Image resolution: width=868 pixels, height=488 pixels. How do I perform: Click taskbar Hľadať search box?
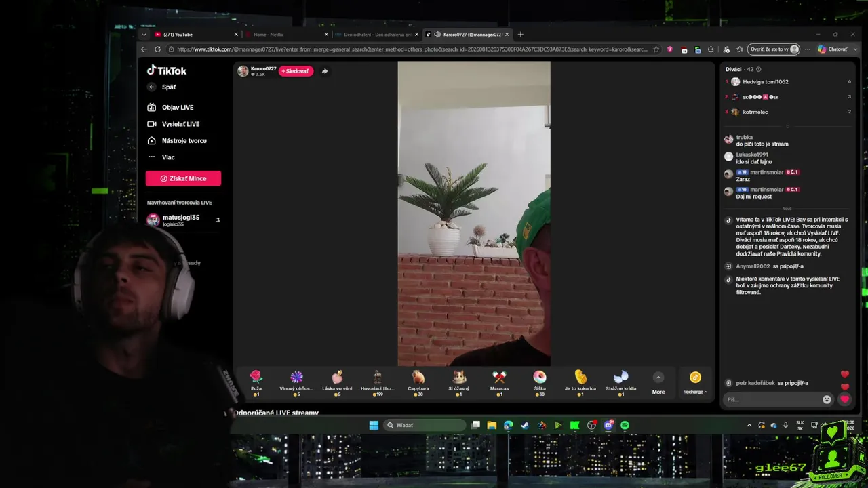(x=425, y=425)
